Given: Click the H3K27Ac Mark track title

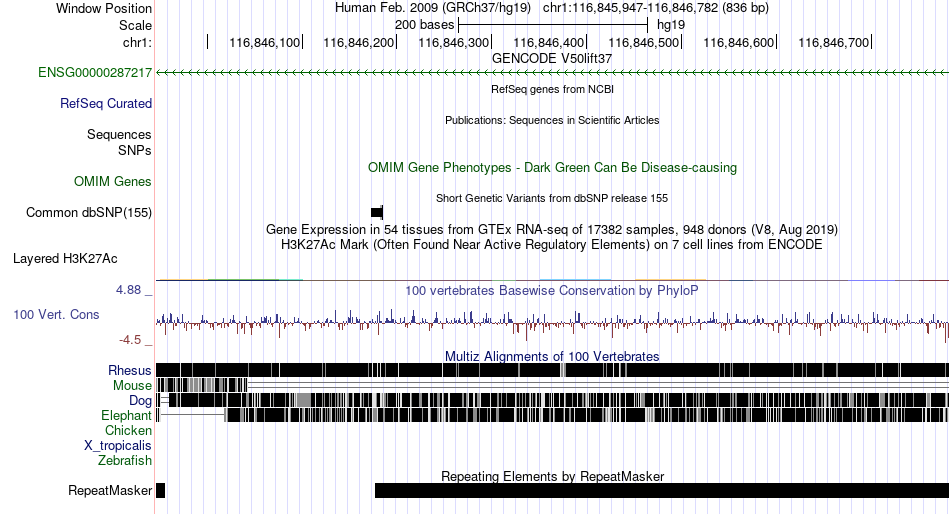Looking at the screenshot, I should pos(552,245).
